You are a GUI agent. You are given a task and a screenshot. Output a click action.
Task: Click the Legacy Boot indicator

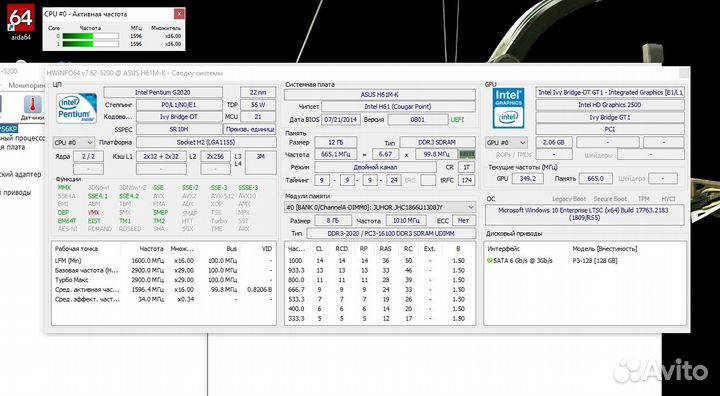coord(569,199)
